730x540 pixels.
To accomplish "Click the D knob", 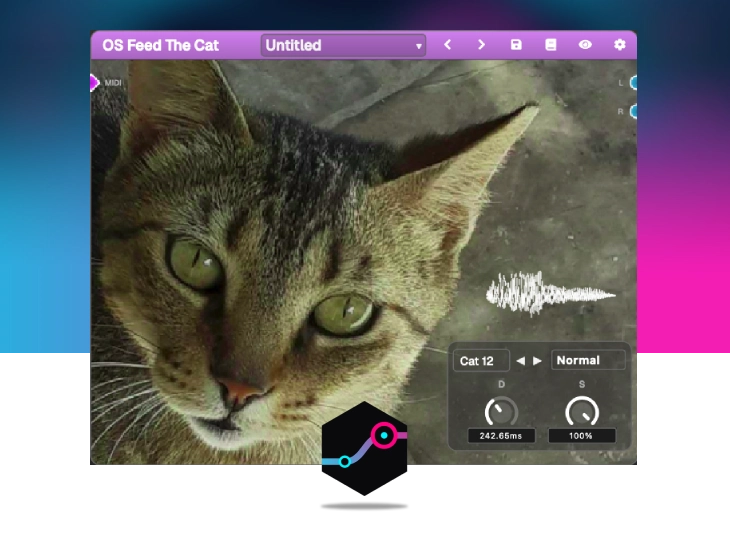I will 501,412.
